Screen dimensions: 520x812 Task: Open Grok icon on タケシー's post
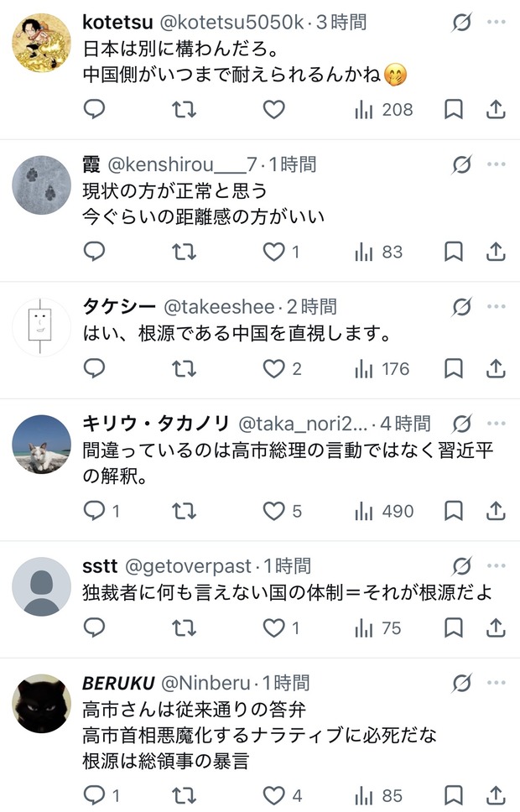tap(461, 306)
